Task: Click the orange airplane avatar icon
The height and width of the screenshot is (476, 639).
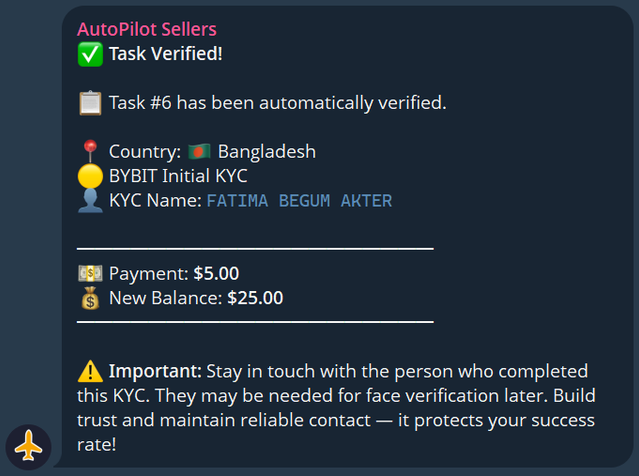Action: click(28, 446)
